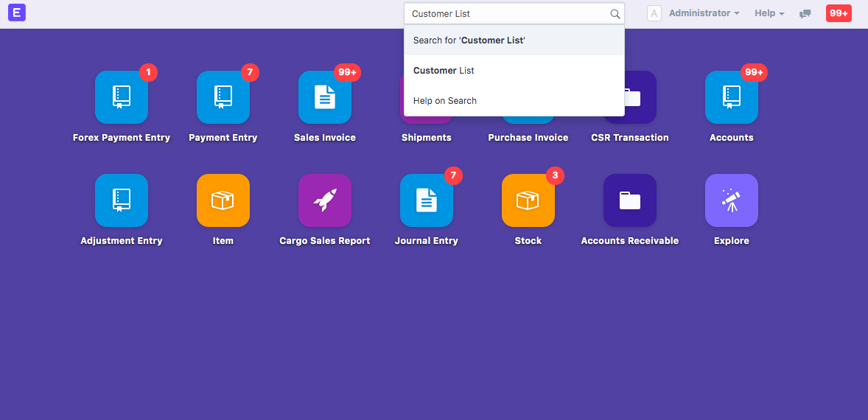Click the search magnifier icon
This screenshot has height=420, width=868.
(615, 14)
